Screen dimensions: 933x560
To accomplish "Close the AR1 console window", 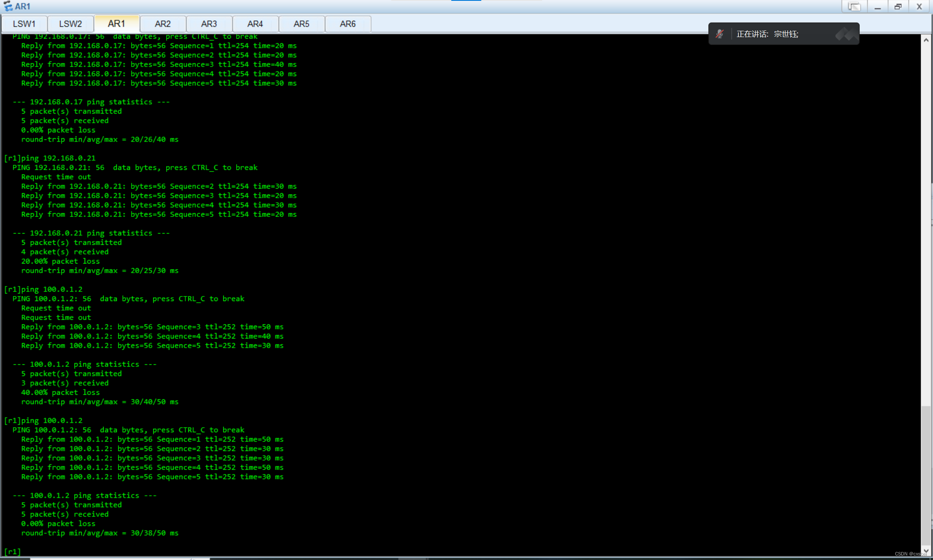I will (919, 7).
